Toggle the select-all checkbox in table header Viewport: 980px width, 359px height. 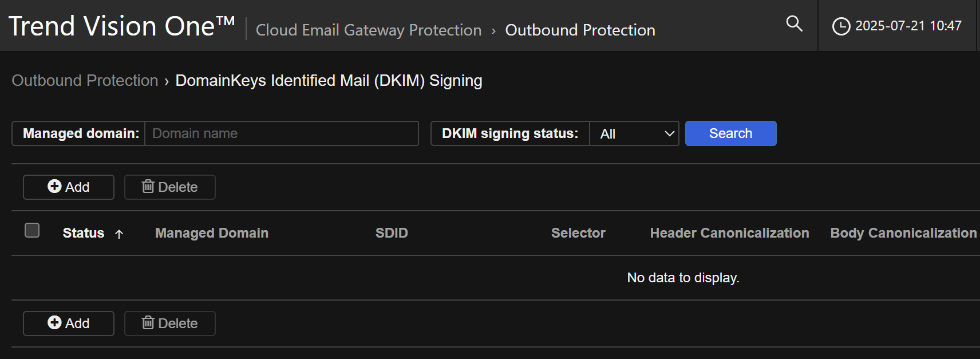click(x=32, y=230)
